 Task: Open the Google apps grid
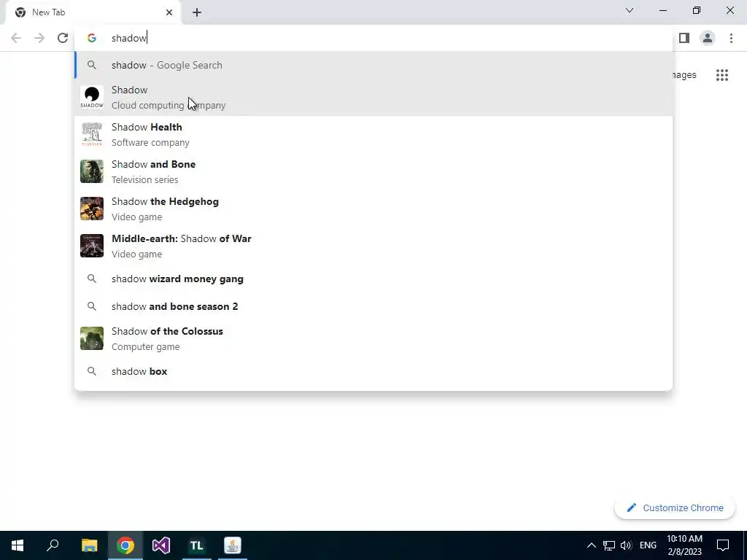[x=722, y=75]
